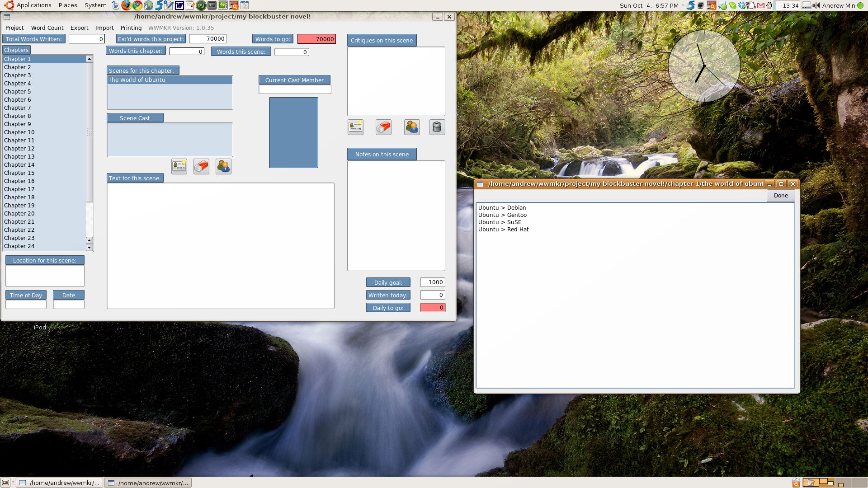This screenshot has width=868, height=488.
Task: Click the people icon under Scene Cast
Action: 223,166
